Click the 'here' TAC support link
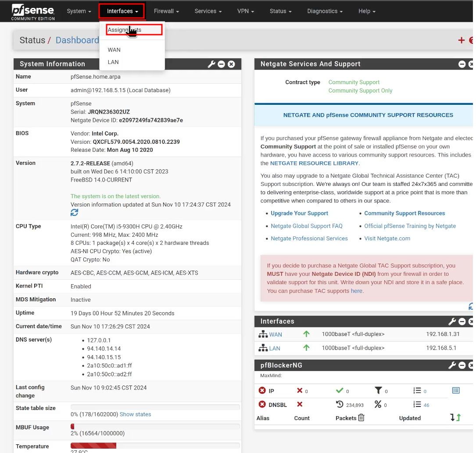The width and height of the screenshot is (476, 453). (x=356, y=291)
